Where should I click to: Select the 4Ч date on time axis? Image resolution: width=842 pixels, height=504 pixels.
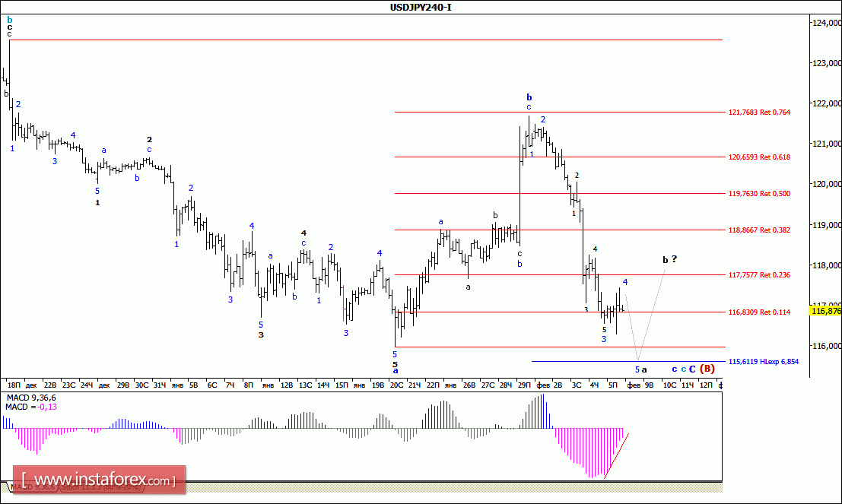click(594, 385)
